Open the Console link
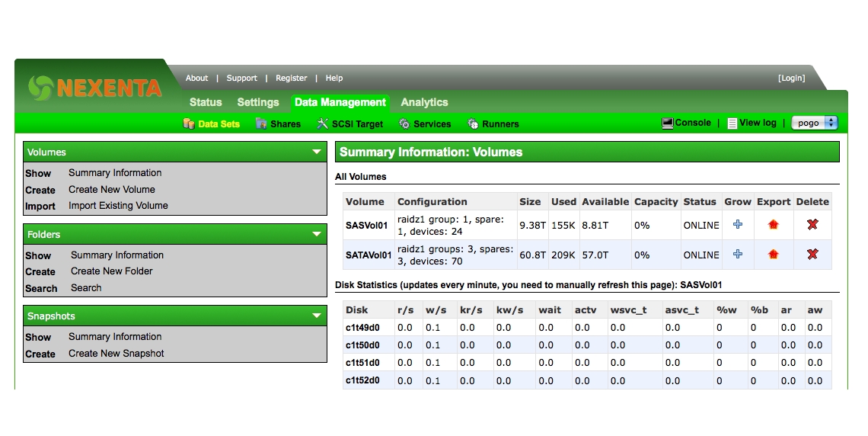This screenshot has width=868, height=436. (x=693, y=123)
